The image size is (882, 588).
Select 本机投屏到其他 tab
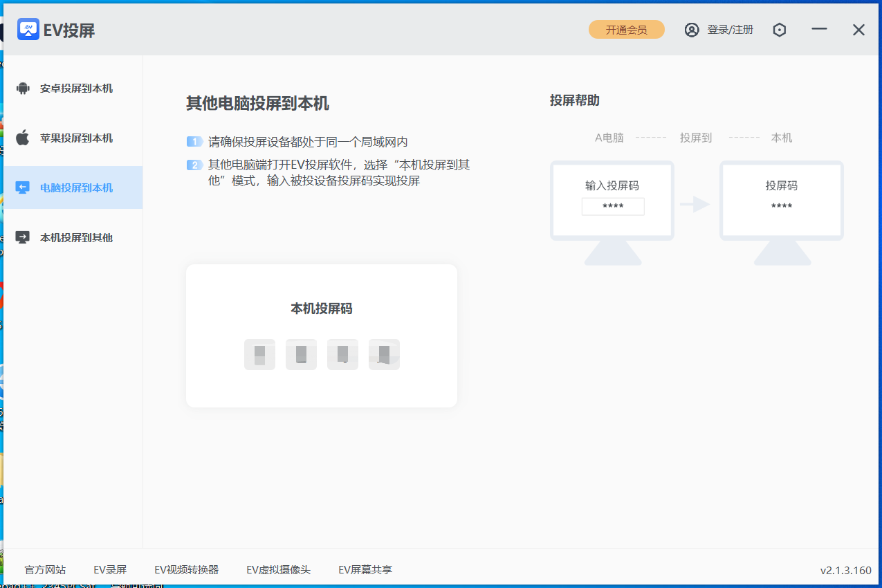point(73,237)
